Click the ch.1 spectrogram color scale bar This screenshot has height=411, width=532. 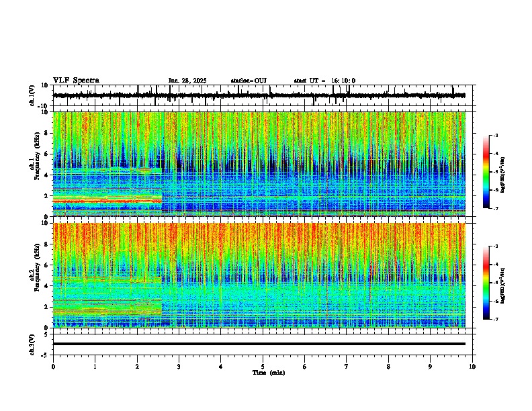click(x=486, y=172)
